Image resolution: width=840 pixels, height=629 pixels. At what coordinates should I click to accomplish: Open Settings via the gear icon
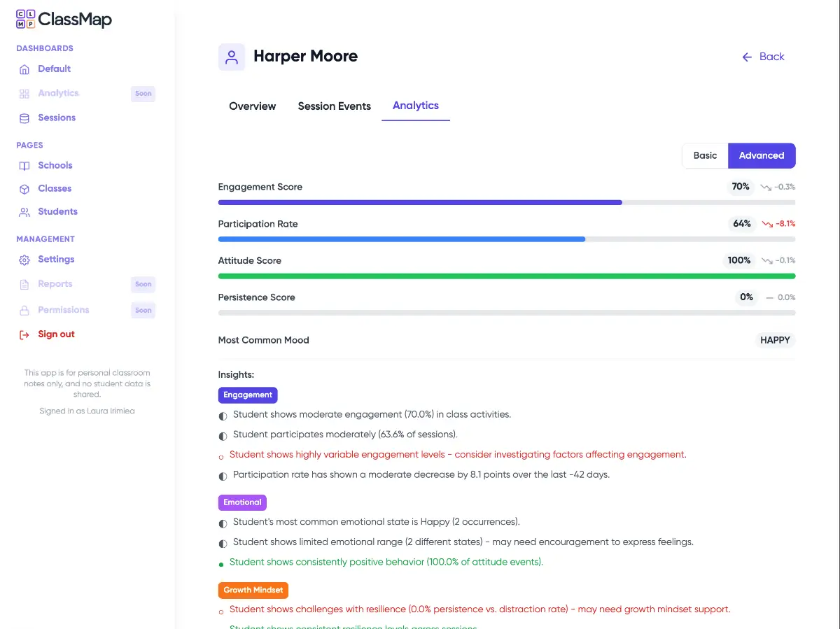coord(24,260)
